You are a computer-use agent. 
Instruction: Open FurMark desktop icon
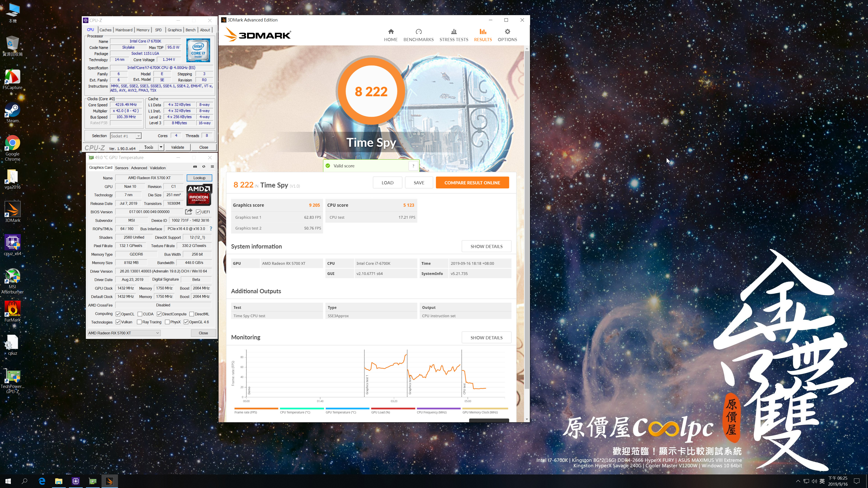(12, 312)
